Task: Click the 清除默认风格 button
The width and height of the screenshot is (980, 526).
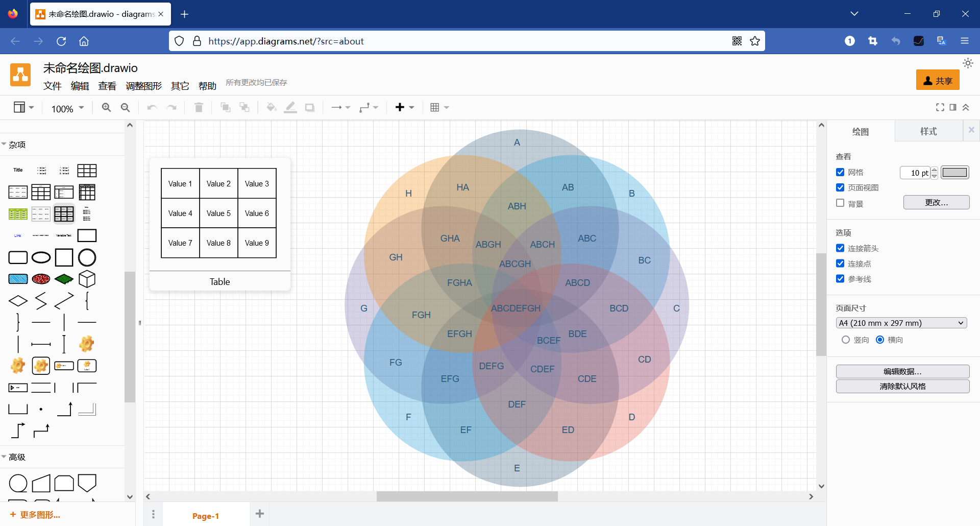Action: 902,386
